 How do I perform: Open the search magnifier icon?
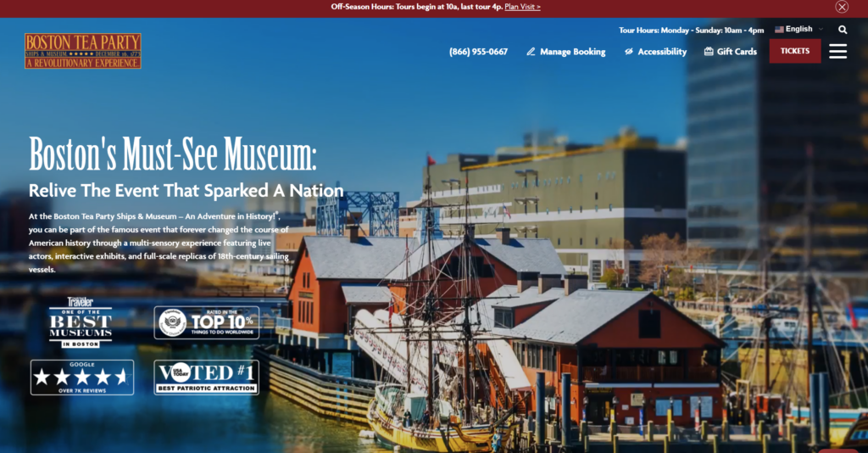point(843,30)
